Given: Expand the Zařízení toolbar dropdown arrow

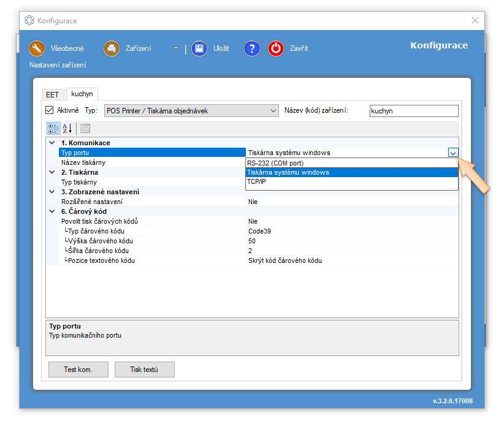Looking at the screenshot, I should click(176, 48).
